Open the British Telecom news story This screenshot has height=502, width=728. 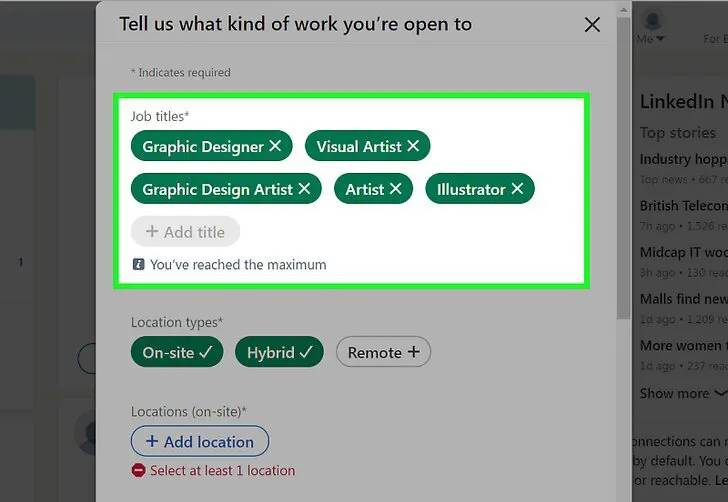point(683,206)
